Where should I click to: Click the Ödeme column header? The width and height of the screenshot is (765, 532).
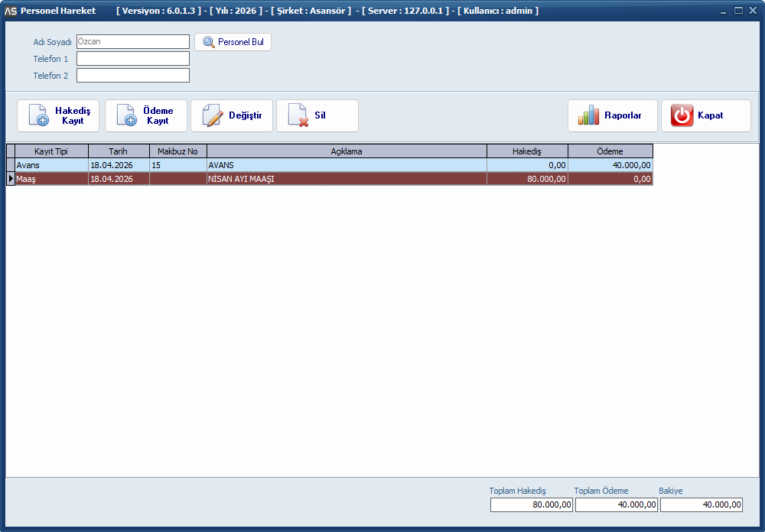coord(610,151)
